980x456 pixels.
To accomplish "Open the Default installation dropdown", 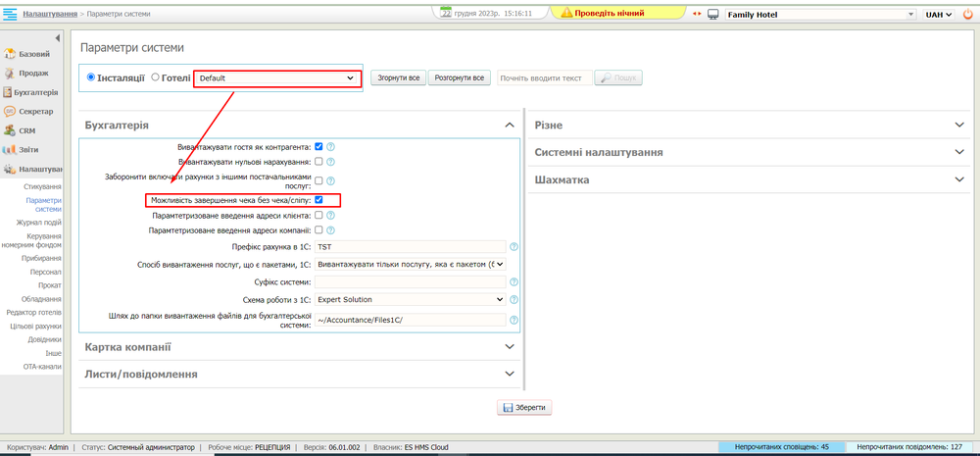I will pyautogui.click(x=277, y=77).
